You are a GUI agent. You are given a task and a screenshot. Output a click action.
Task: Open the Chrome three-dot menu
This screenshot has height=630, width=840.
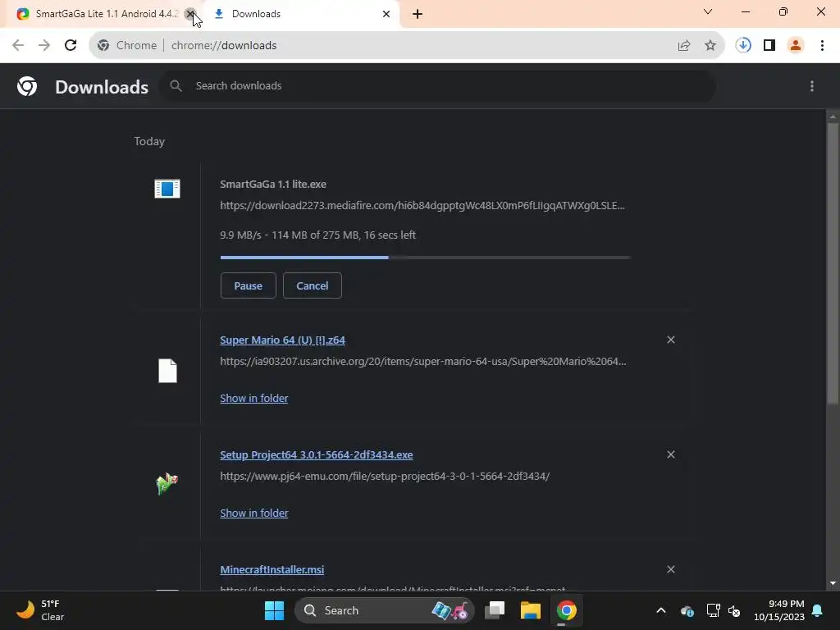(x=822, y=46)
